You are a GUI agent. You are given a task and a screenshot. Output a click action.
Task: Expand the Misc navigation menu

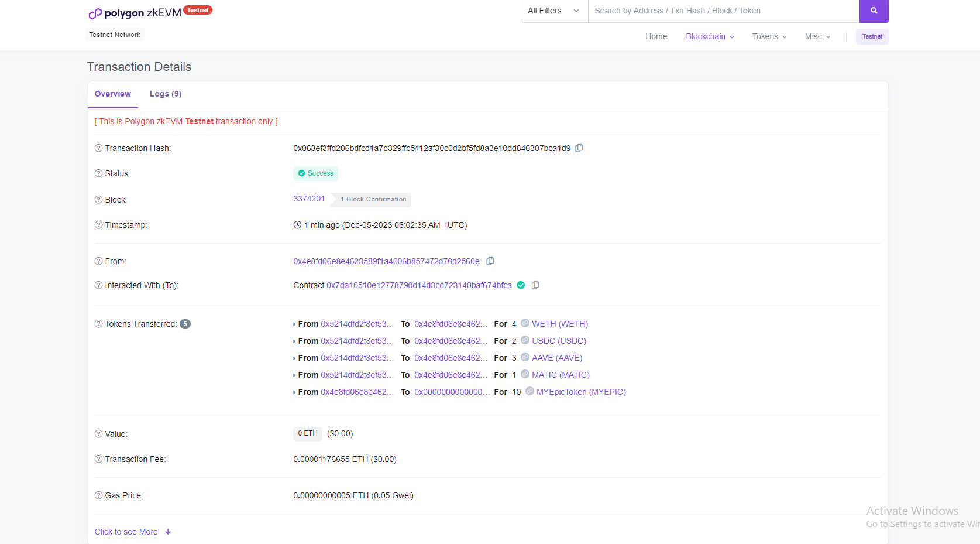point(817,36)
